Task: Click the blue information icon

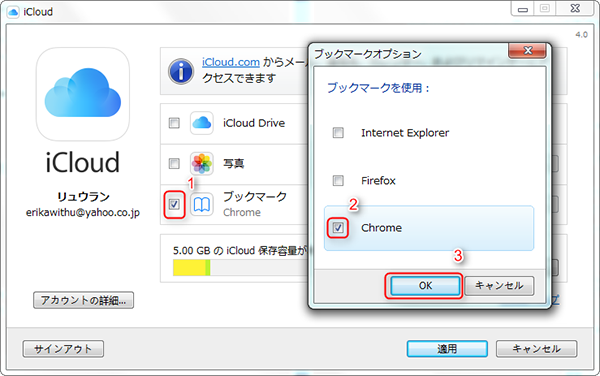Action: click(181, 71)
